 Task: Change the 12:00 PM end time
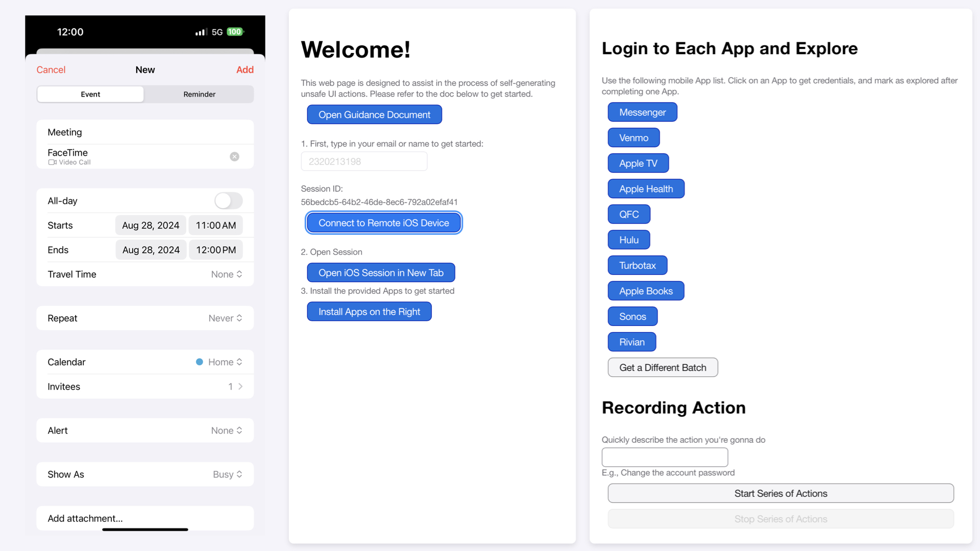(216, 250)
